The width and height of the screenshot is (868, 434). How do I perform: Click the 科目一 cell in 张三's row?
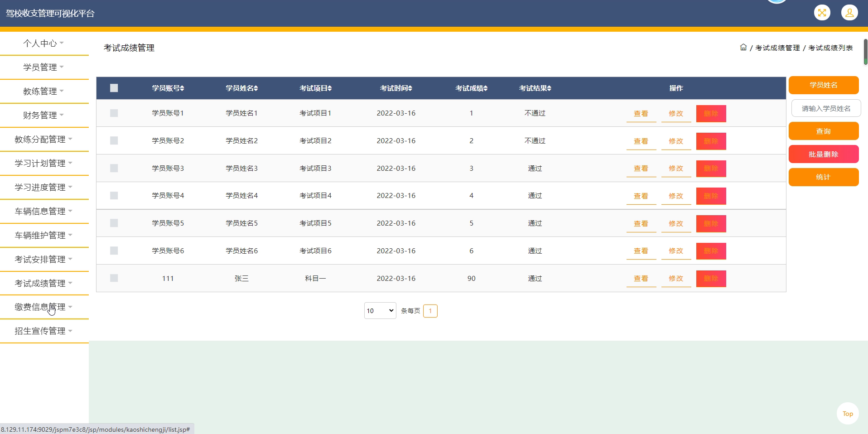(x=315, y=279)
